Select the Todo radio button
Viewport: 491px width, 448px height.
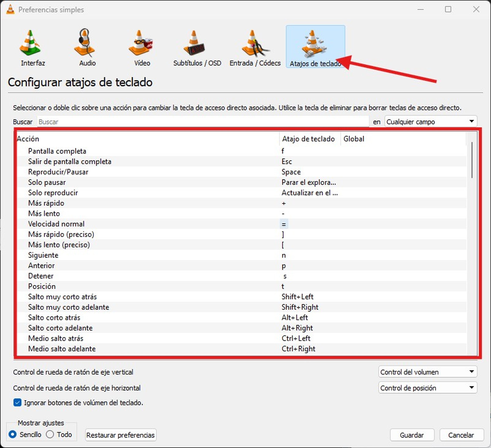[50, 434]
